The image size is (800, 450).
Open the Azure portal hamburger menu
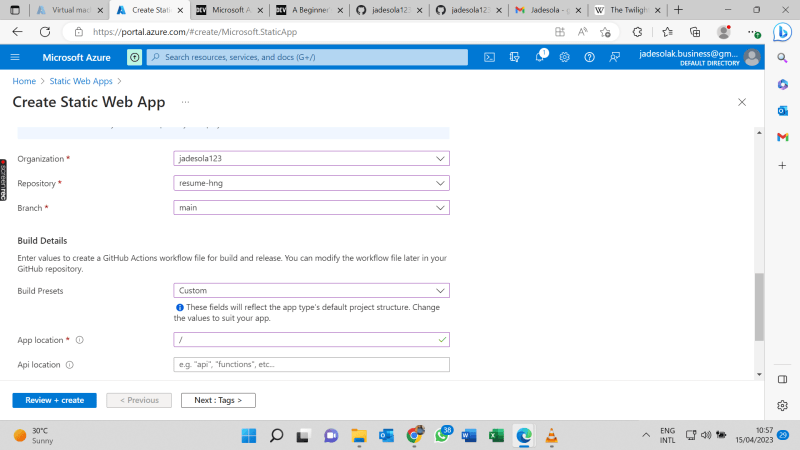[15, 57]
